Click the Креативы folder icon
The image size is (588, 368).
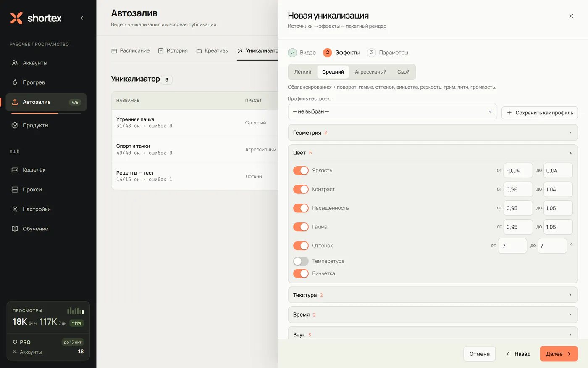[x=199, y=51]
